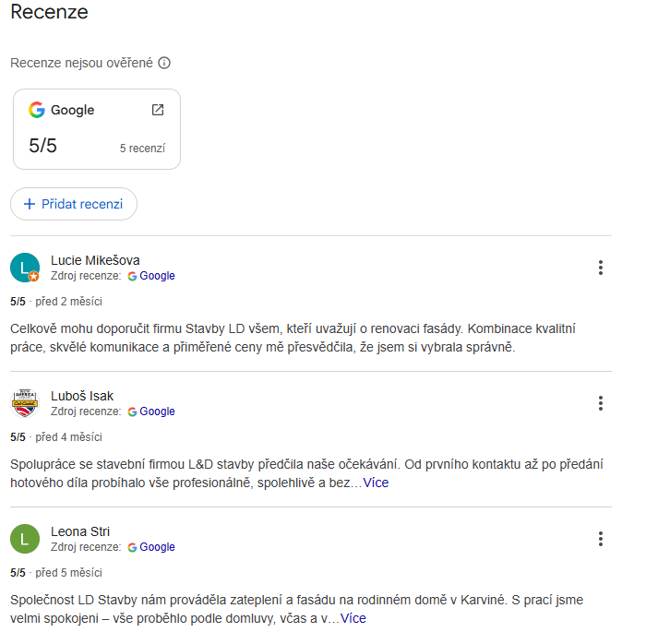Click the Google logo in the rating card
The image size is (646, 644).
click(x=37, y=110)
